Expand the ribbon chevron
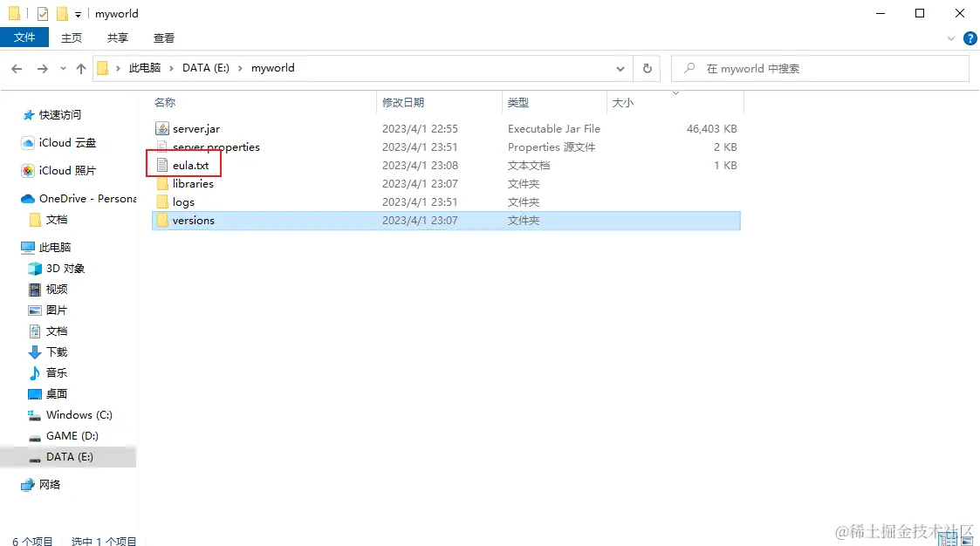 pos(951,38)
